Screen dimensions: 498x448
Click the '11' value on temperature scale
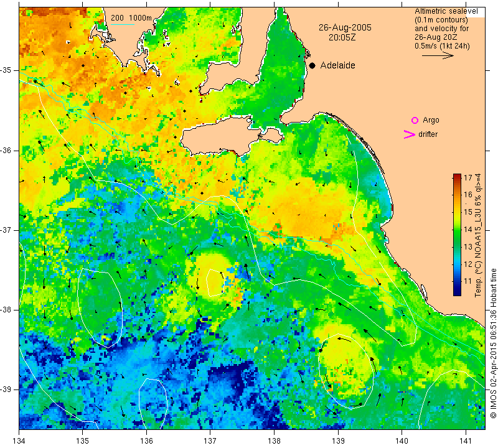pos(468,281)
